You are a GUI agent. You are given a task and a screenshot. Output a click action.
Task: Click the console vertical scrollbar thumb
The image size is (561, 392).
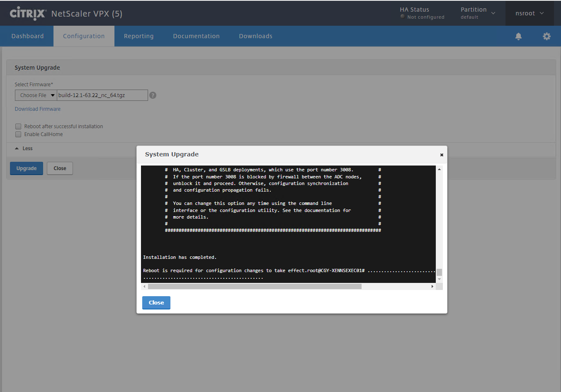click(439, 272)
